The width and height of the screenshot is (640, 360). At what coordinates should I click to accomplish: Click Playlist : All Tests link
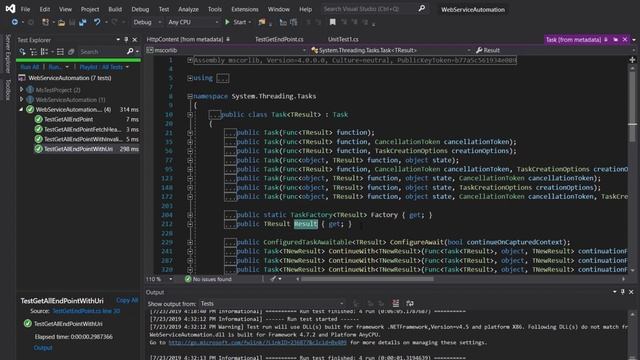[x=101, y=67]
